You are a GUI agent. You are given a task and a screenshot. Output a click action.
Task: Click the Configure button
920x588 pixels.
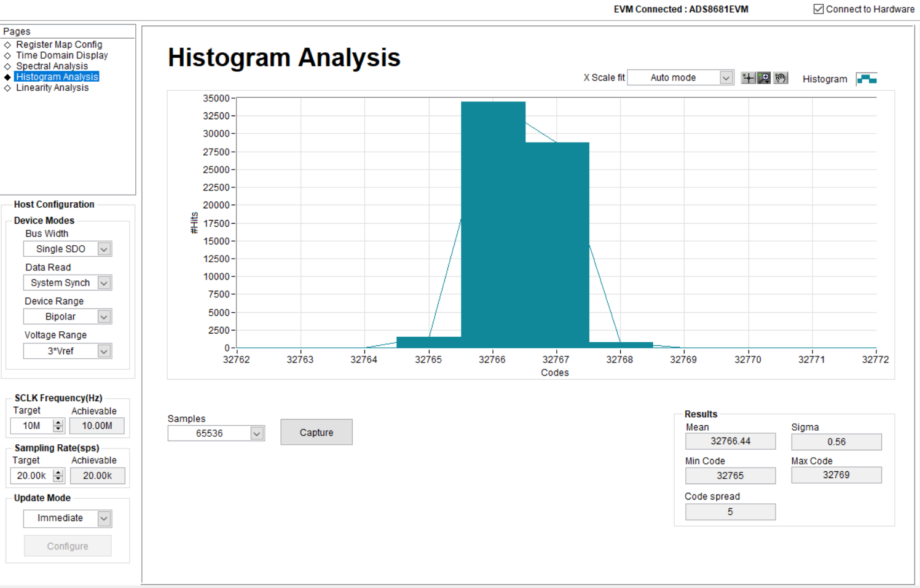tap(68, 546)
